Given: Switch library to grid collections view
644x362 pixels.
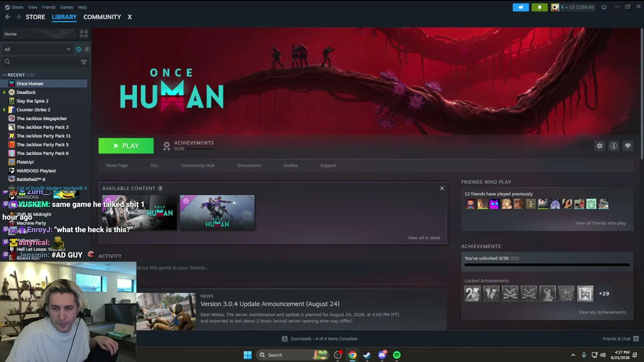Looking at the screenshot, I should (x=84, y=34).
